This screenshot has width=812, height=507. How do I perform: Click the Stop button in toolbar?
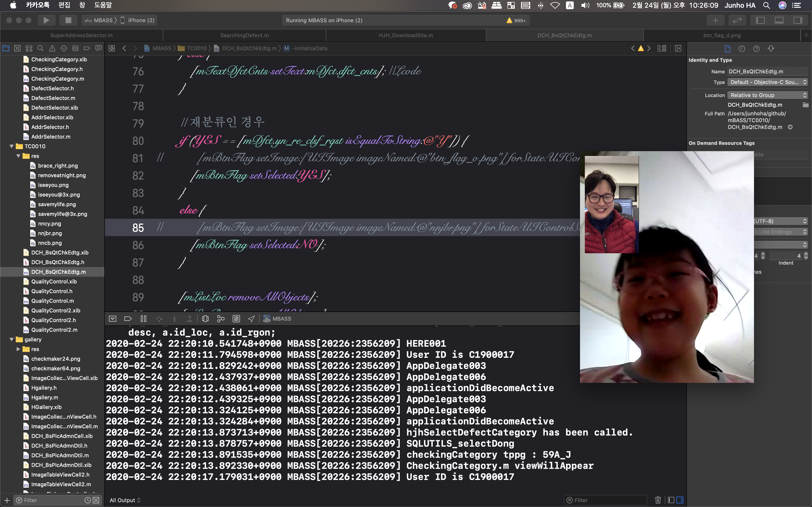pos(68,20)
